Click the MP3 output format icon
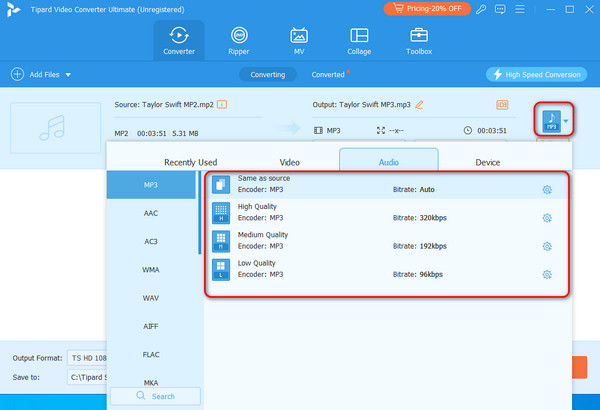600x410 pixels. tap(551, 121)
